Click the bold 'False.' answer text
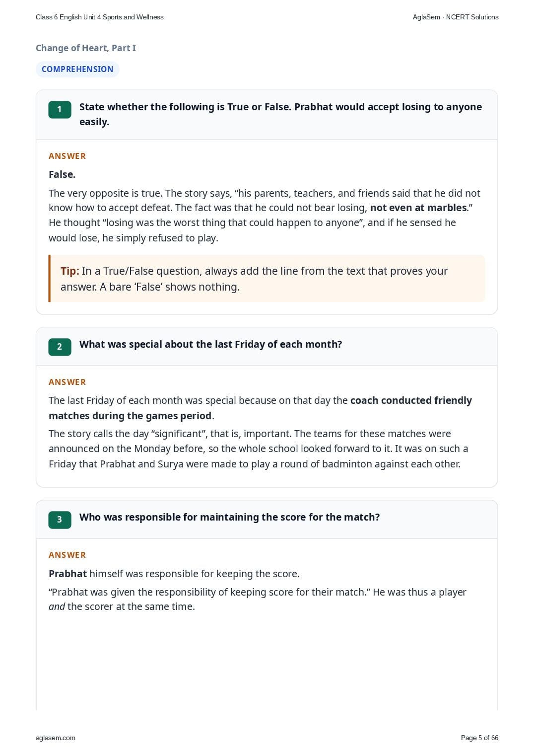Image resolution: width=534 pixels, height=756 pixels. [x=62, y=174]
